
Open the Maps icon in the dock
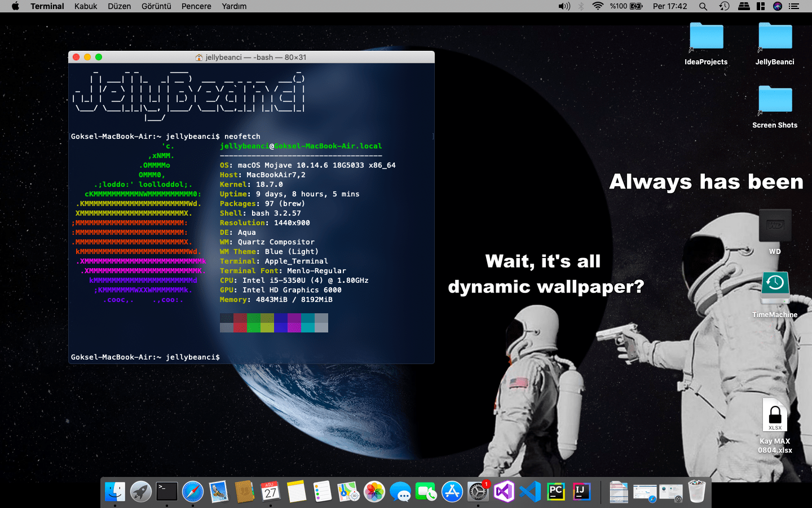pos(348,492)
